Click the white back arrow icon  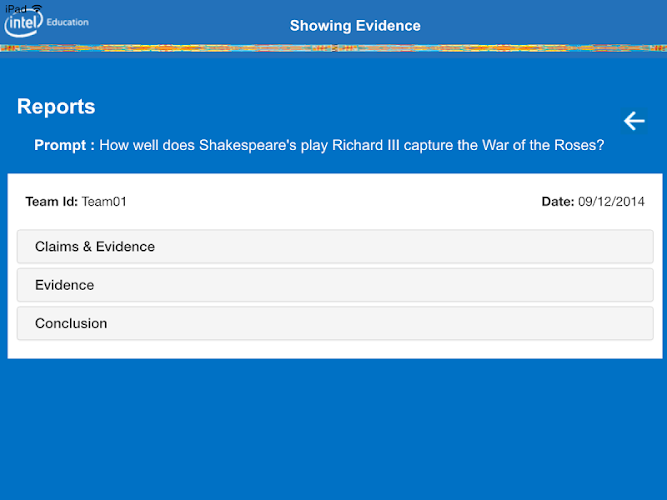[x=634, y=121]
